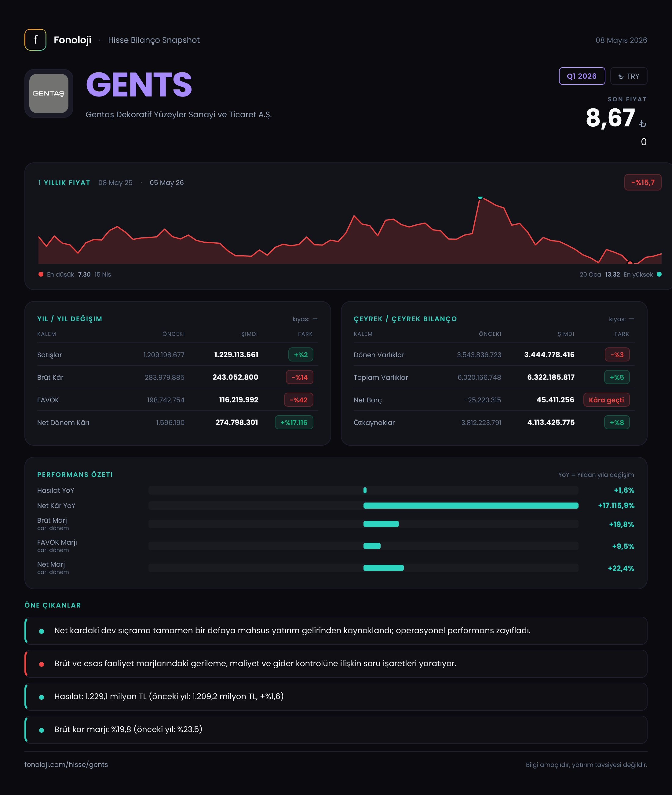Viewport: 672px width, 795px height.
Task: Click the last price 8,67
Action: coord(610,118)
